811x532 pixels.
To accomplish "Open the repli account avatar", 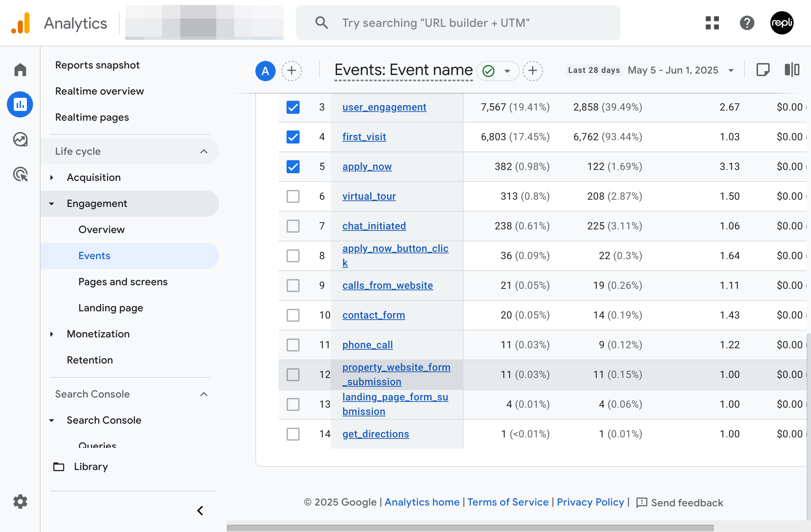I will pyautogui.click(x=782, y=23).
